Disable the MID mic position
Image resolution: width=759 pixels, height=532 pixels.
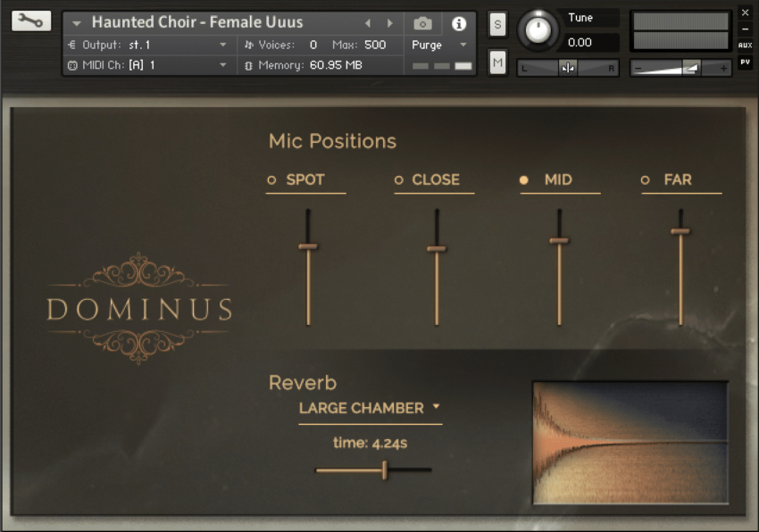click(x=524, y=180)
